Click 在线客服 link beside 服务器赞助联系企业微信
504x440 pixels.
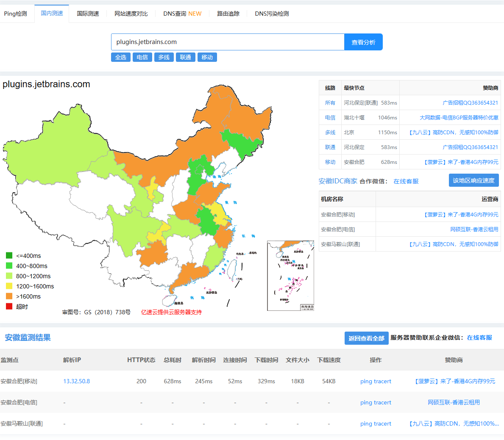tap(479, 338)
